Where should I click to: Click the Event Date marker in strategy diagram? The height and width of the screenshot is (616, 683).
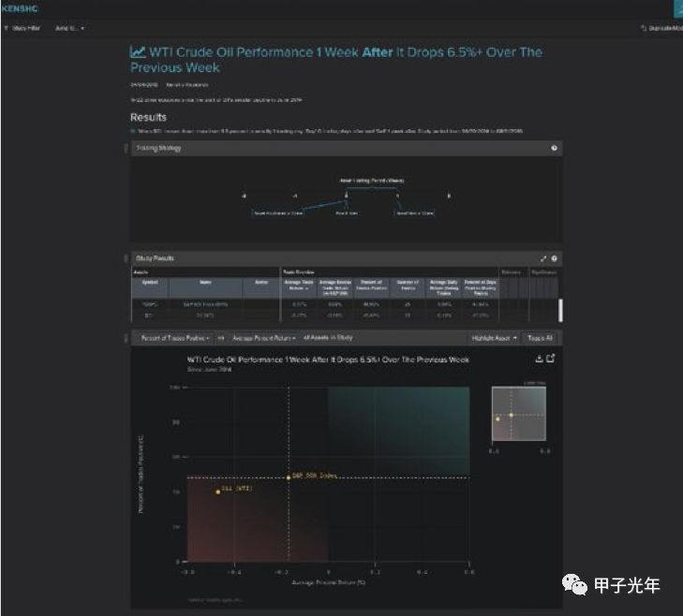(x=347, y=213)
